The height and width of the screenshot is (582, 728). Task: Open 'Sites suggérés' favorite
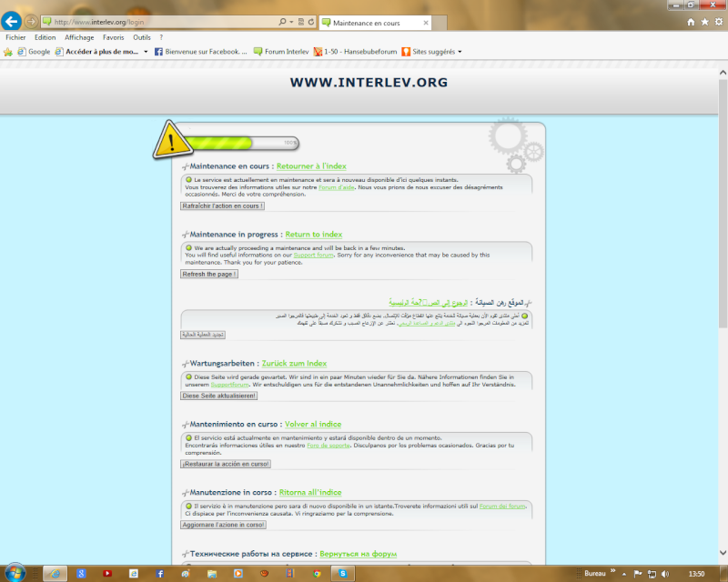[429, 52]
